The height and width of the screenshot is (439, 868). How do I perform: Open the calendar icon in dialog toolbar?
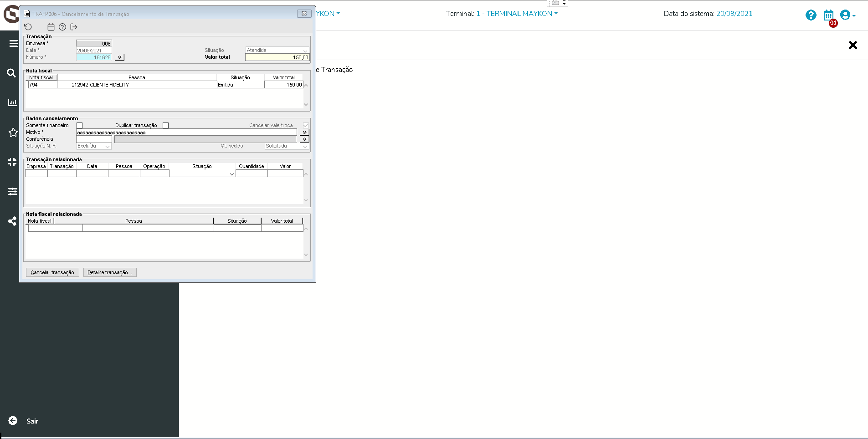pos(51,27)
